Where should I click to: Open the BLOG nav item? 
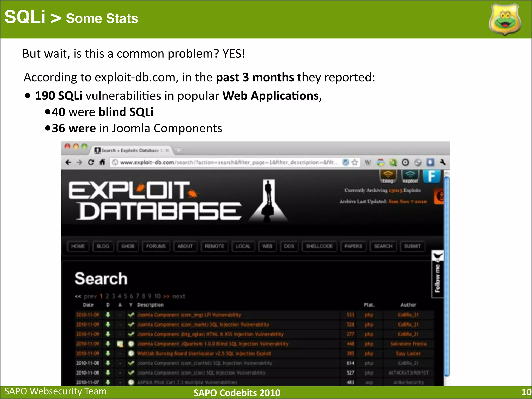coord(103,246)
